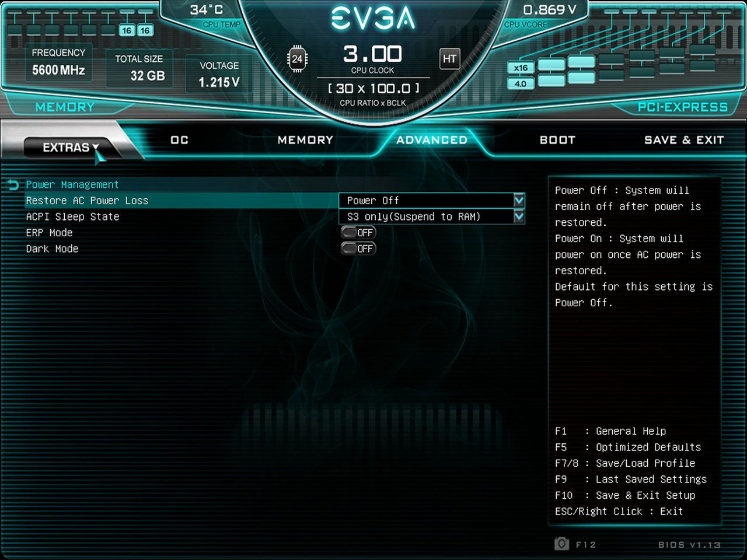The image size is (747, 560).
Task: Select the ERP Mode label
Action: point(50,233)
